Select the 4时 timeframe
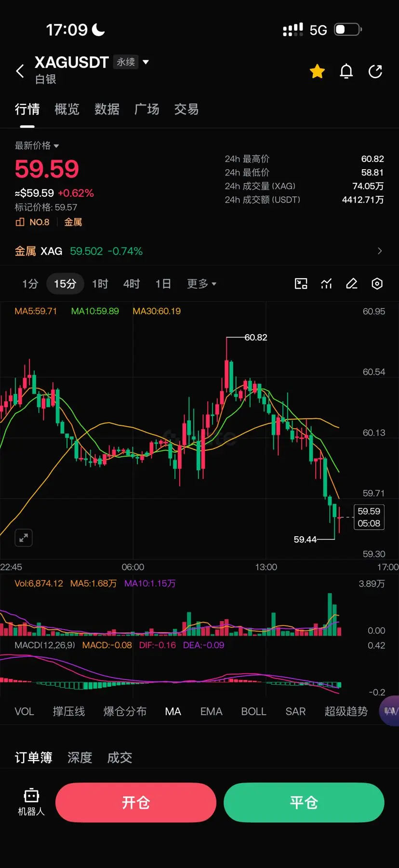This screenshot has width=399, height=868. click(132, 284)
